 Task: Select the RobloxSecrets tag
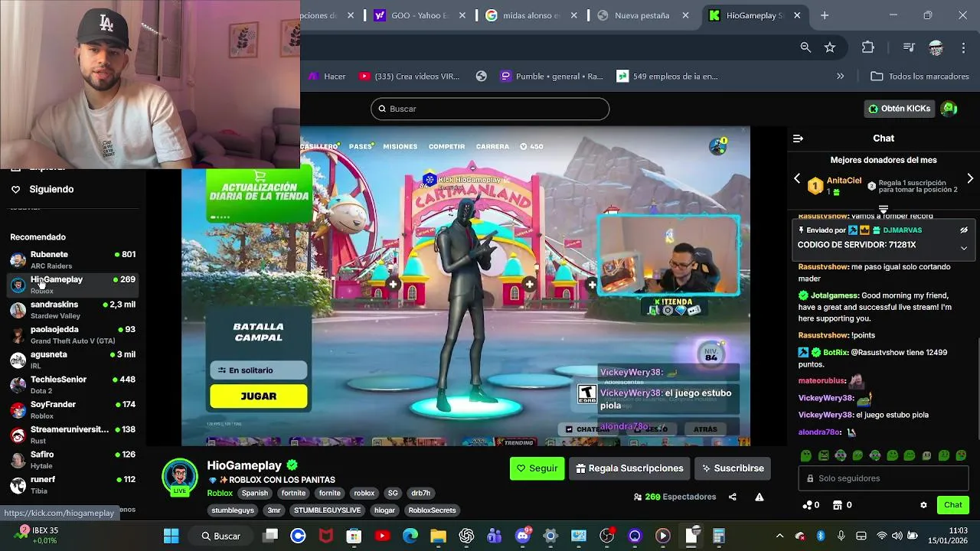pyautogui.click(x=432, y=510)
